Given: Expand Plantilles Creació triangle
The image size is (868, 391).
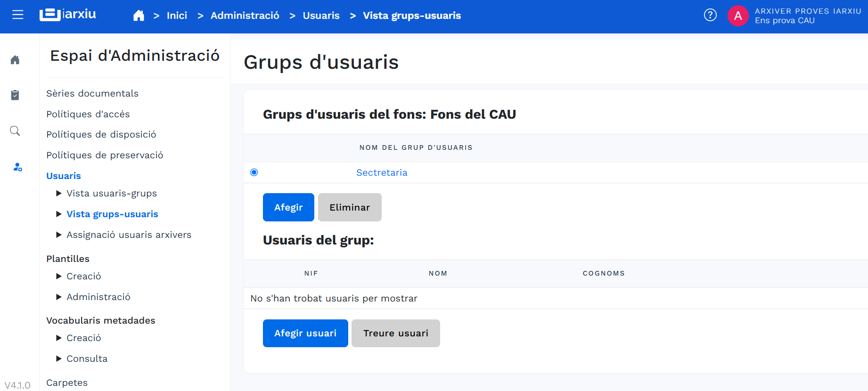Looking at the screenshot, I should click(59, 276).
